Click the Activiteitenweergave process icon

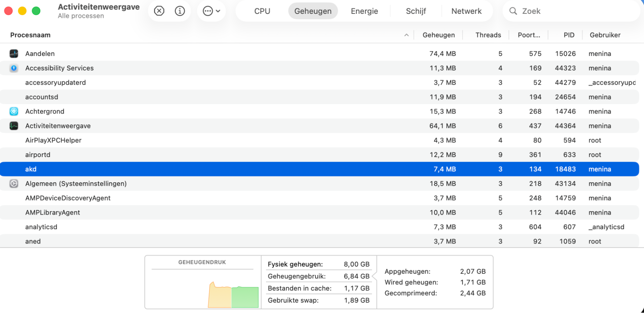pyautogui.click(x=14, y=126)
